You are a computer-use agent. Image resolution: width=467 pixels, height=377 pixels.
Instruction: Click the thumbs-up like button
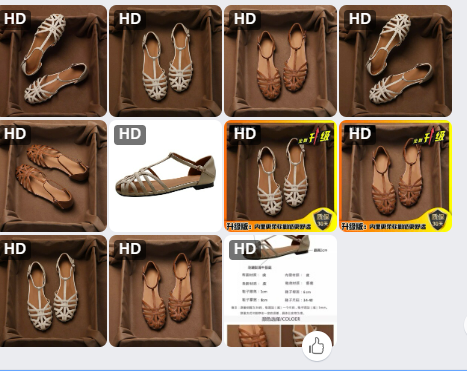point(317,346)
